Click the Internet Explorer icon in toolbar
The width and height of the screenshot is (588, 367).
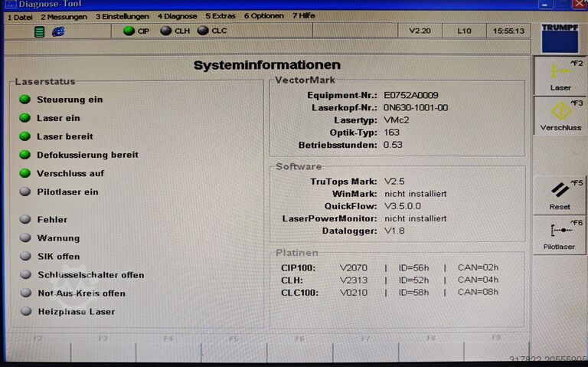pyautogui.click(x=58, y=31)
